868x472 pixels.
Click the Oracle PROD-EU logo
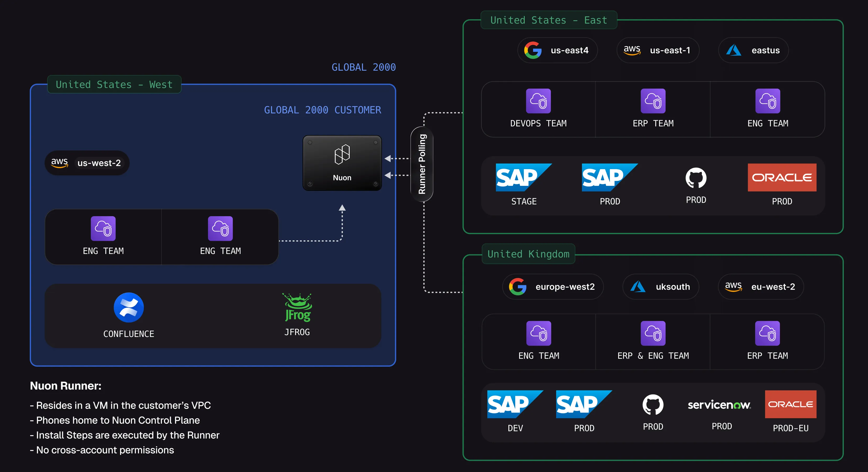[790, 404]
